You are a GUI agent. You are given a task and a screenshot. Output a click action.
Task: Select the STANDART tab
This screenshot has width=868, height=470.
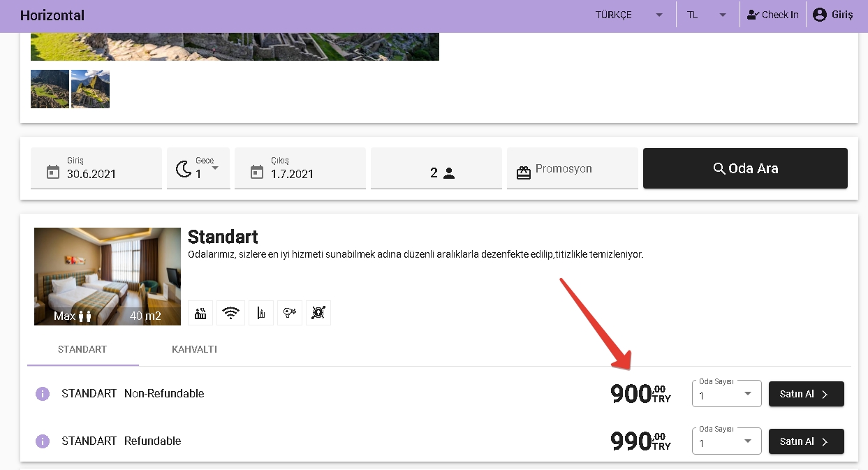[x=82, y=349]
